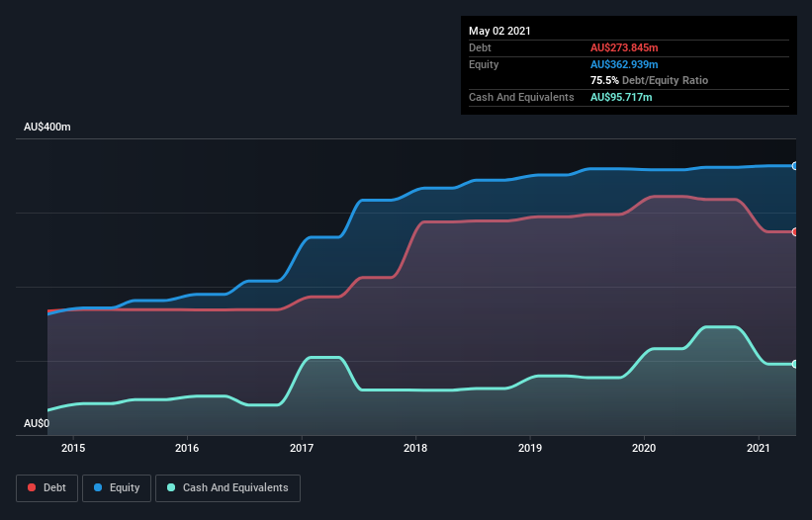
Task: Click the Equity label in the tooltip
Action: coord(484,64)
